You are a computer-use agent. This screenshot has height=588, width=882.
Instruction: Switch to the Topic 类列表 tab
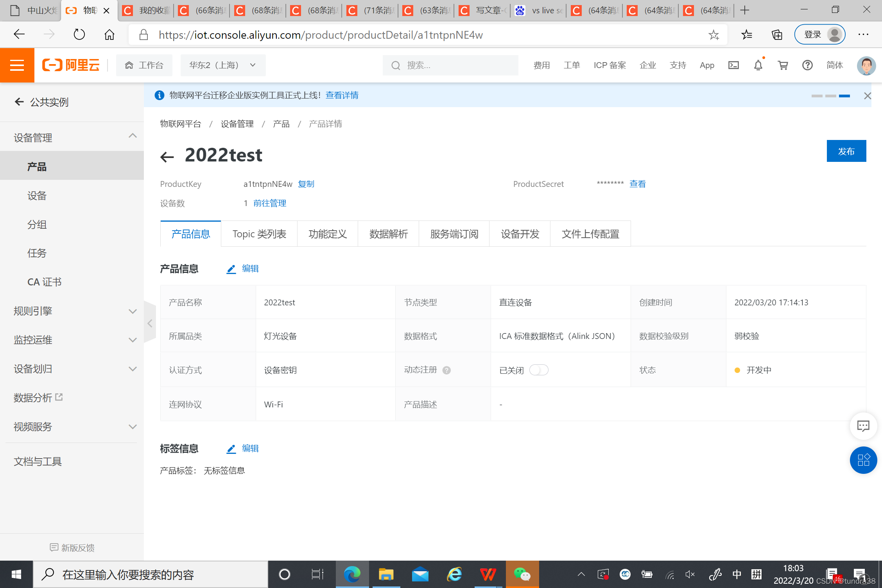click(259, 234)
